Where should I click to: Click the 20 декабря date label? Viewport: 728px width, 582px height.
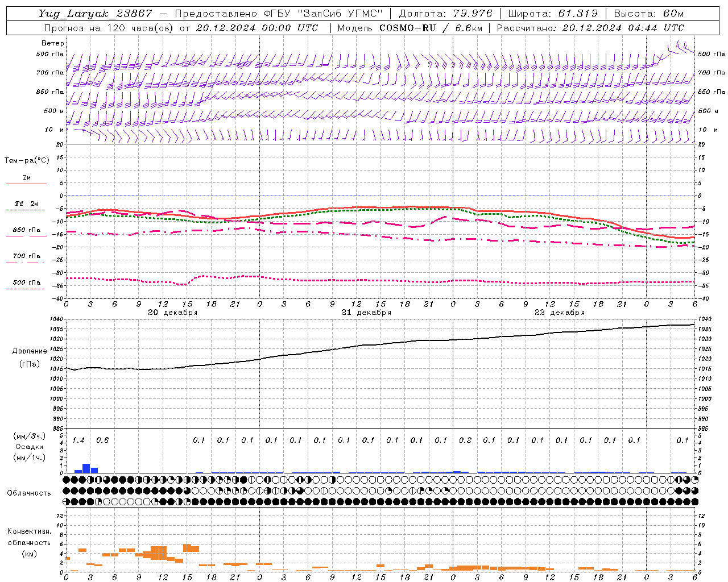point(172,313)
